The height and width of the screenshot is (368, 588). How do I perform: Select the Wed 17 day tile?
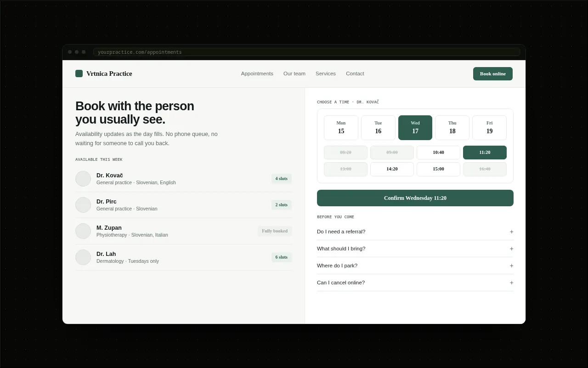click(x=415, y=128)
